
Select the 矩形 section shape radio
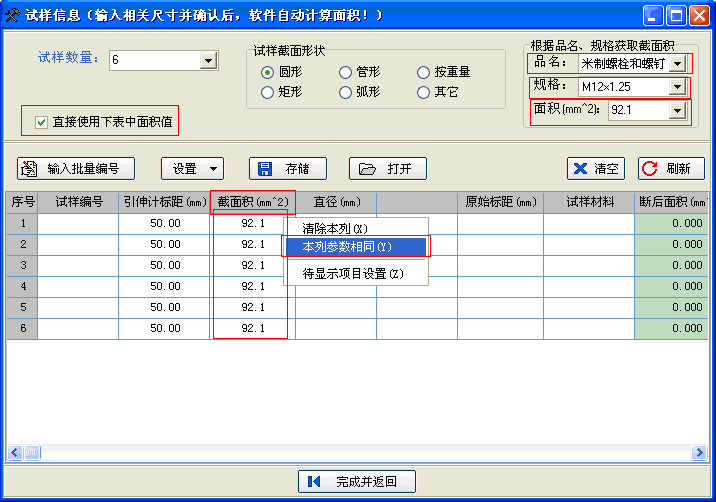click(267, 92)
